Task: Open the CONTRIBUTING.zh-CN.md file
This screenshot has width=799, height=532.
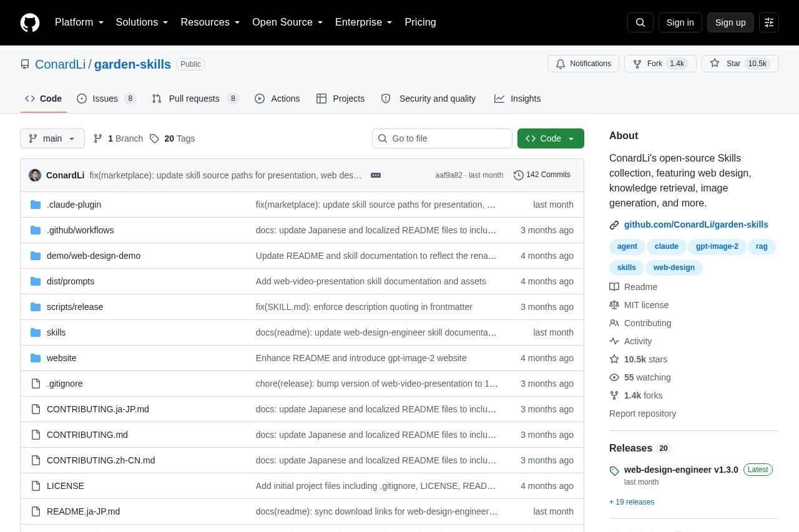Action: tap(100, 460)
